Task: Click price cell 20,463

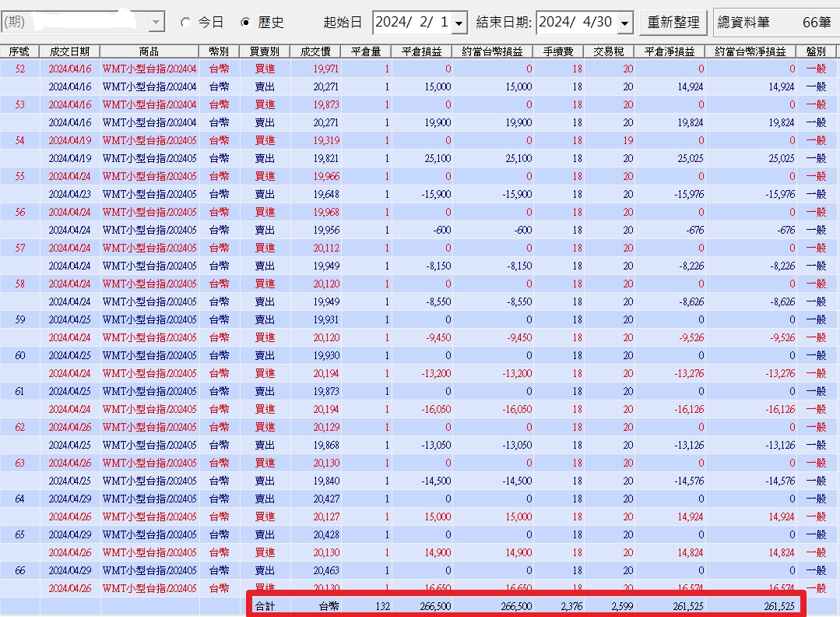Action: point(325,571)
